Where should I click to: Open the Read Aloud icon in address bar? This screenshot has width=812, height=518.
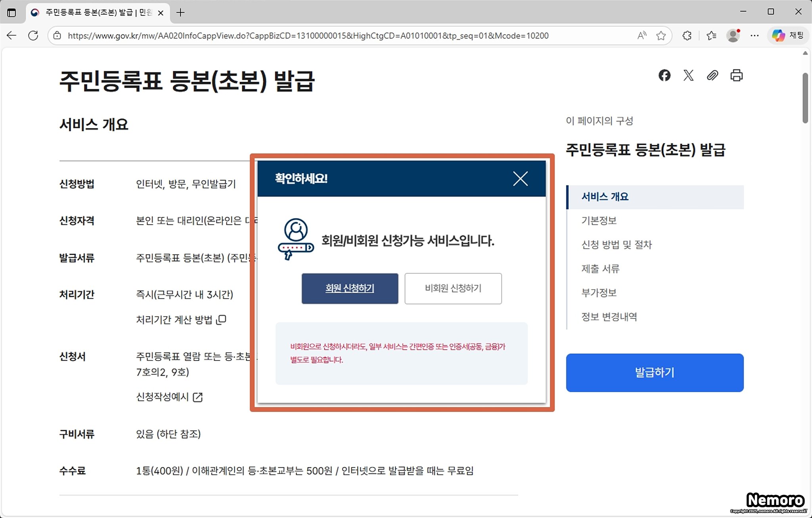tap(642, 36)
